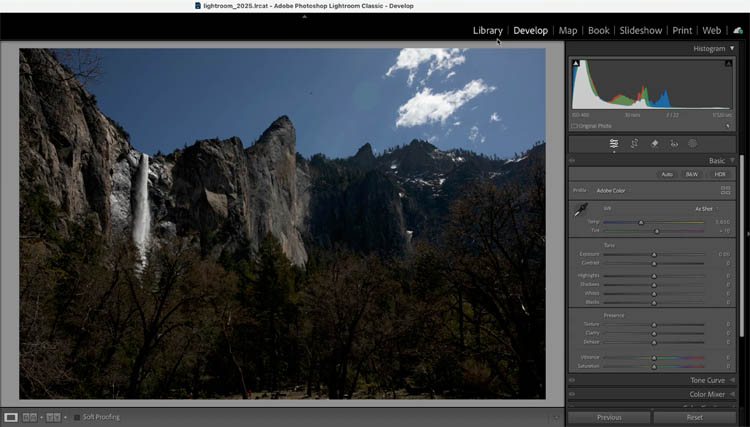Click the Reset button
This screenshot has height=427, width=750.
[694, 417]
